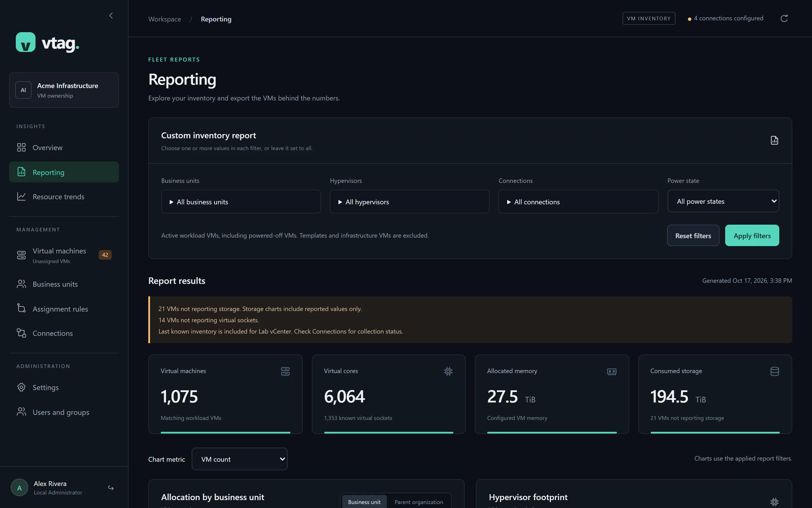Click the Business units people icon

click(x=21, y=284)
